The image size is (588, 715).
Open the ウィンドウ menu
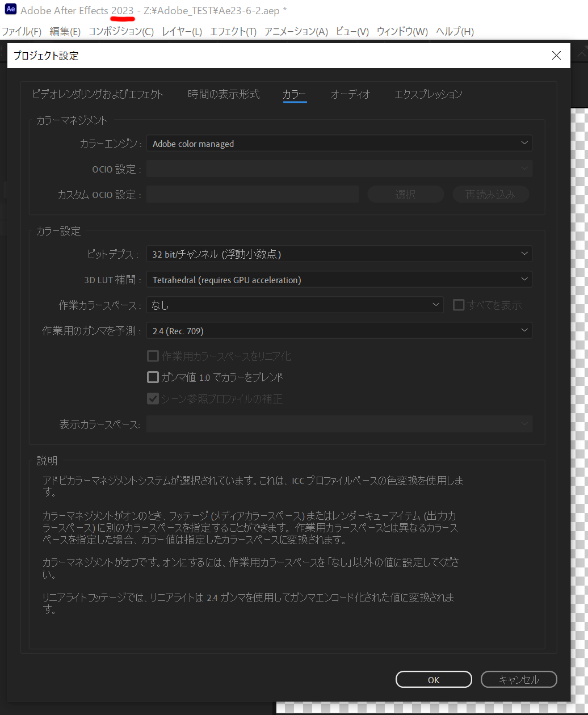(402, 32)
